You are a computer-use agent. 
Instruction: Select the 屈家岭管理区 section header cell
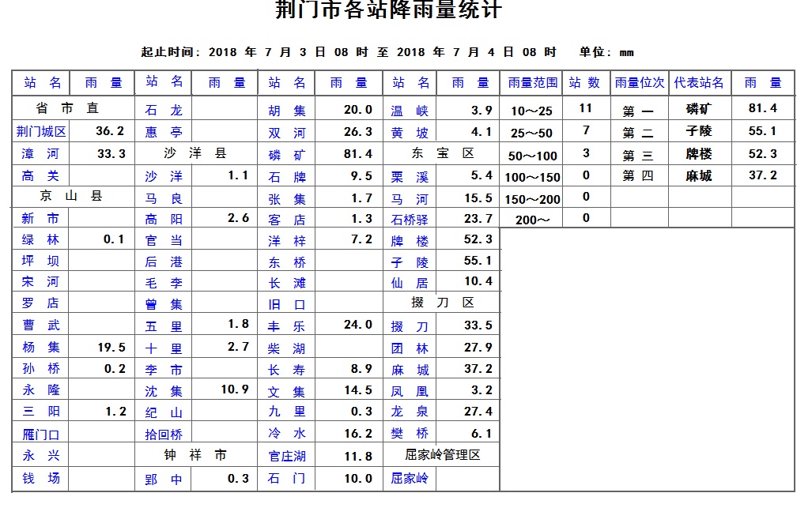(442, 455)
